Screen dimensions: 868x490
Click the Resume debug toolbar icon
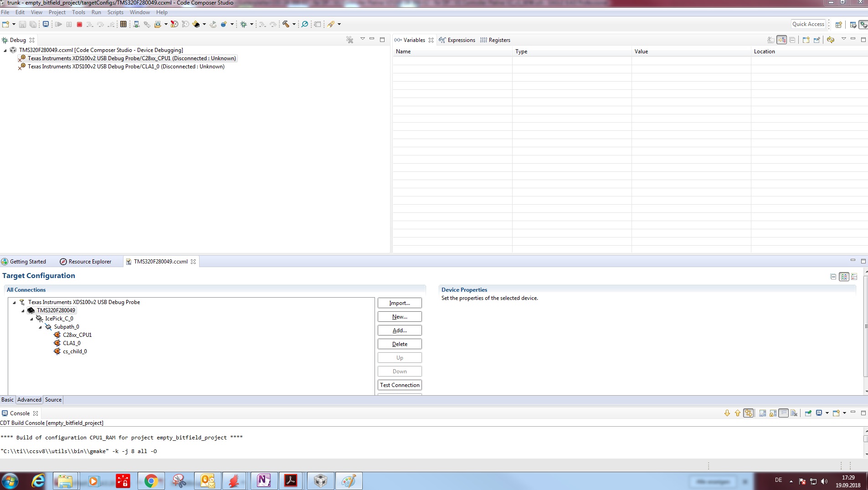(x=58, y=24)
